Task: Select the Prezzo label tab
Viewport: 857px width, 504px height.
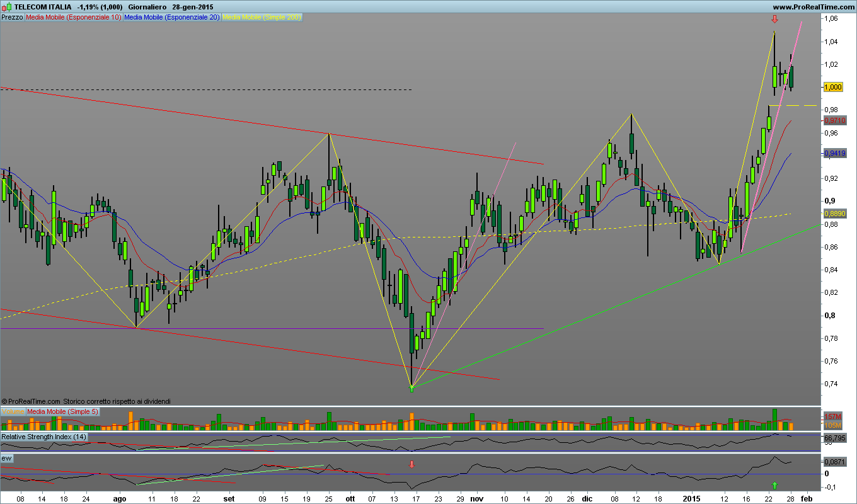Action: 12,17
